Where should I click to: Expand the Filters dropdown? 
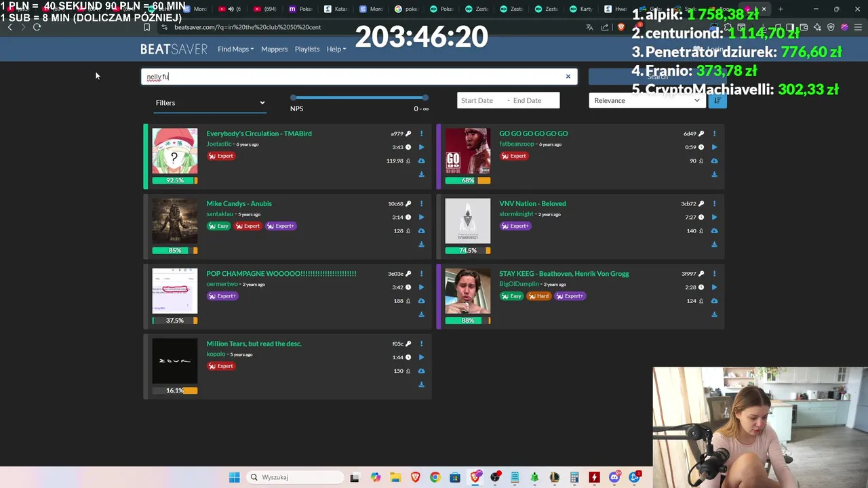coord(210,103)
